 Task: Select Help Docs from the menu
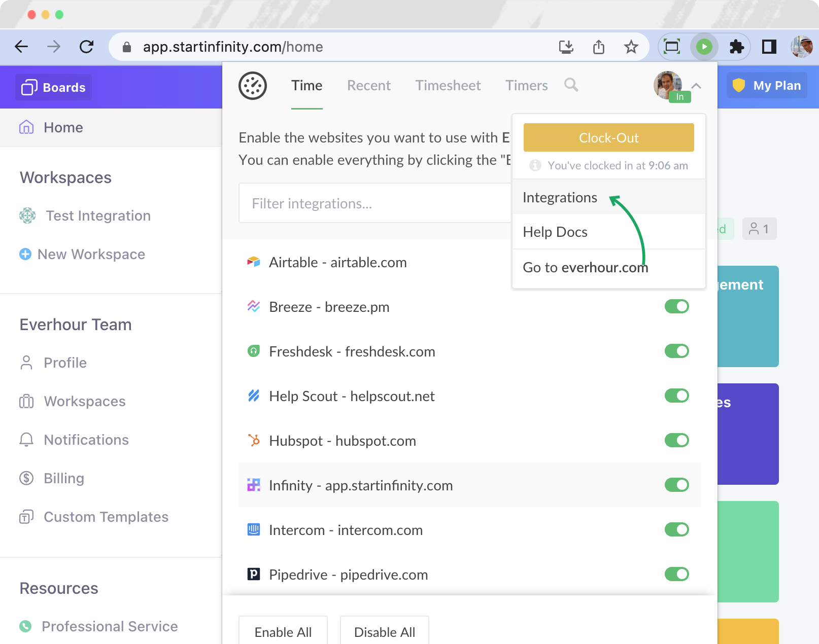tap(555, 232)
